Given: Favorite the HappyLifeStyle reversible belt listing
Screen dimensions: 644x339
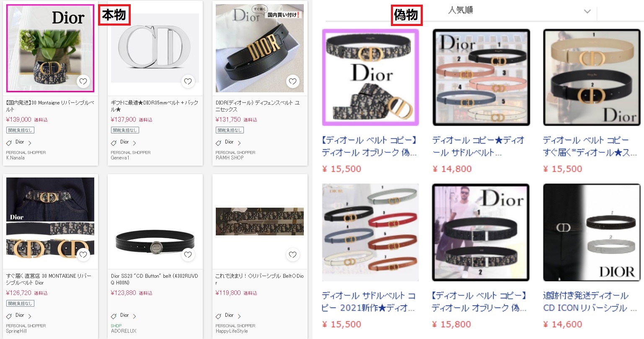Looking at the screenshot, I should [x=292, y=255].
